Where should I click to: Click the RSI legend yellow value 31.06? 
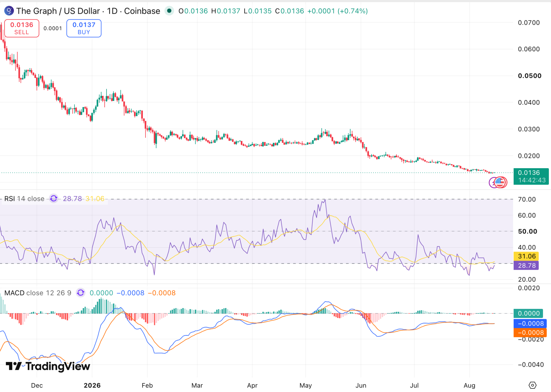pyautogui.click(x=95, y=199)
